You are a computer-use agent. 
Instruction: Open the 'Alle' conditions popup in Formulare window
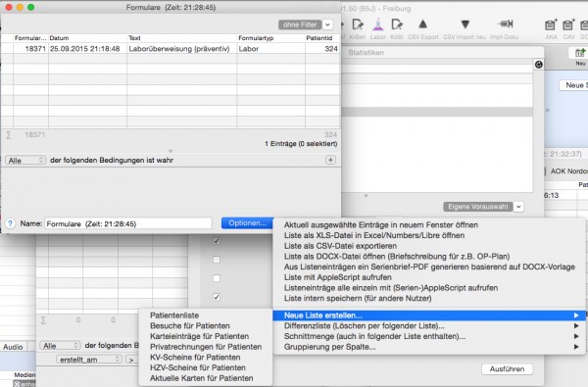[x=25, y=161]
